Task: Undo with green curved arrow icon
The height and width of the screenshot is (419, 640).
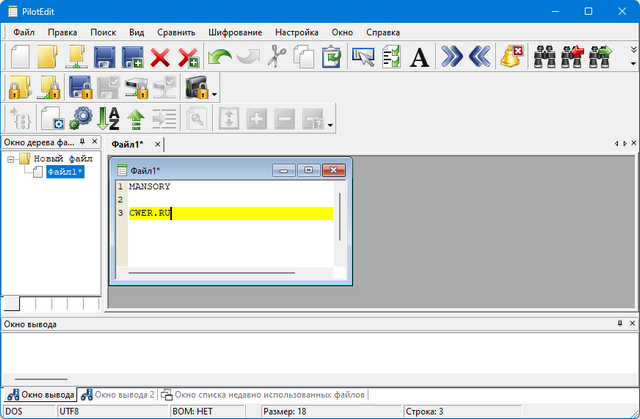Action: click(220, 57)
